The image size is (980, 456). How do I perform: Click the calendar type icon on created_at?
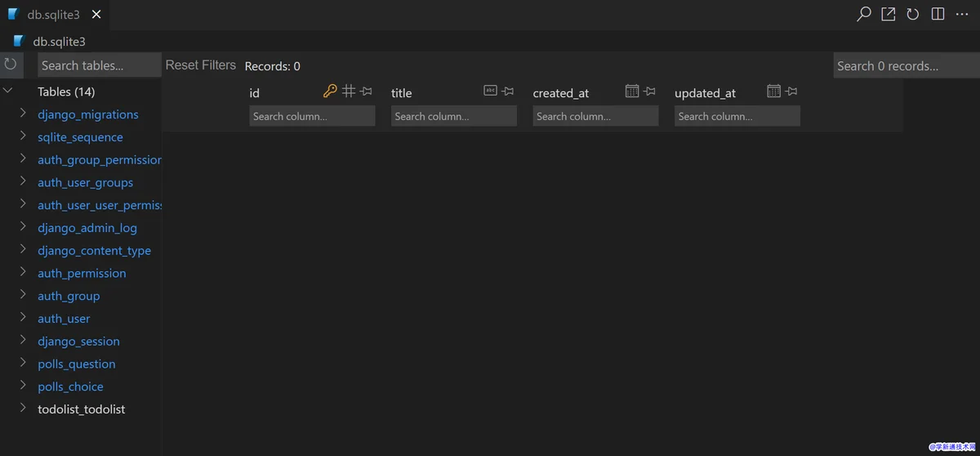point(631,92)
